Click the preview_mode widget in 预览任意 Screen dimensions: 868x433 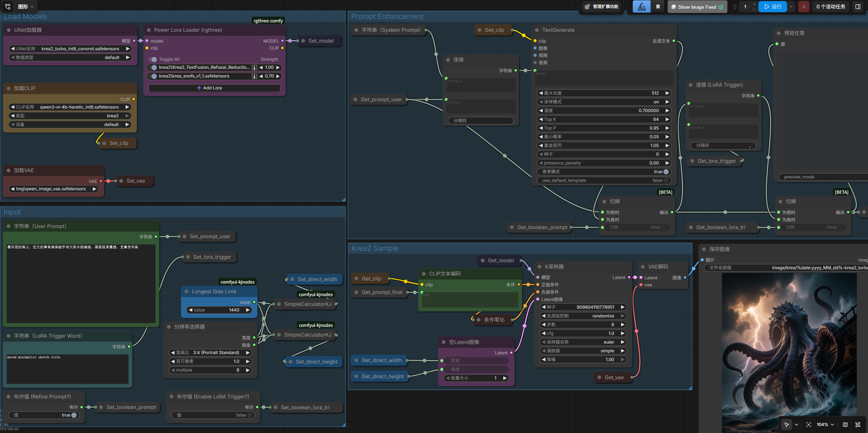pyautogui.click(x=824, y=177)
